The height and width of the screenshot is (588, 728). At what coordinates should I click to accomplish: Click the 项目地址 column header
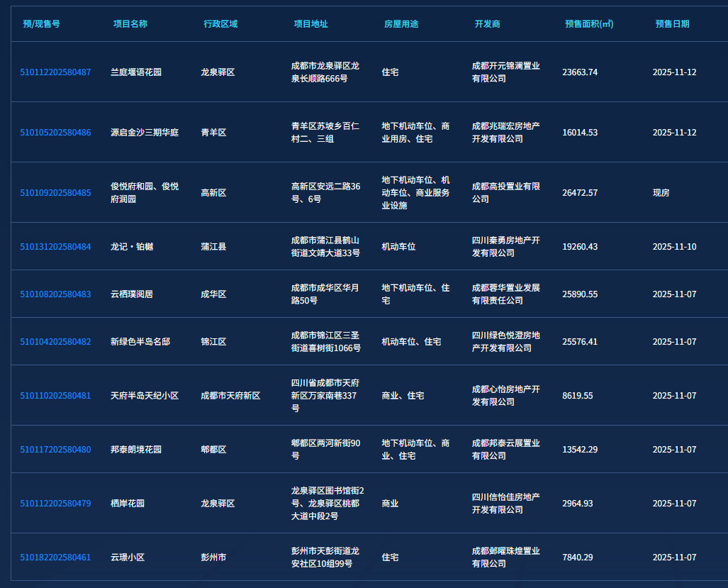pos(311,24)
